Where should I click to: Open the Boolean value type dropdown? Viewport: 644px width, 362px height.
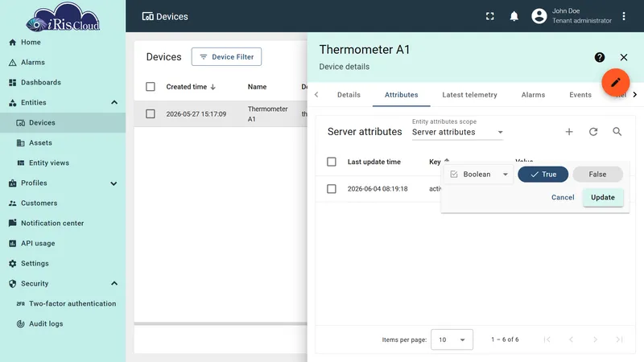pos(479,175)
